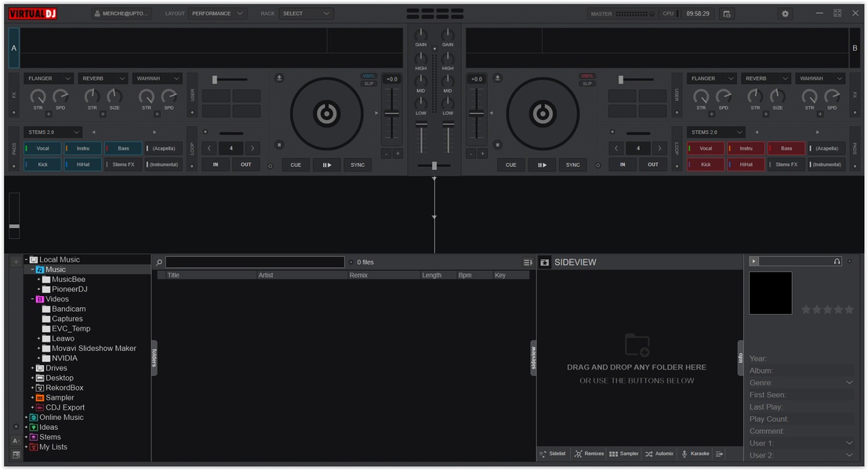Screen dimensions: 868x470
Task: Click the deck B load/eject icon
Action: pyautogui.click(x=497, y=78)
